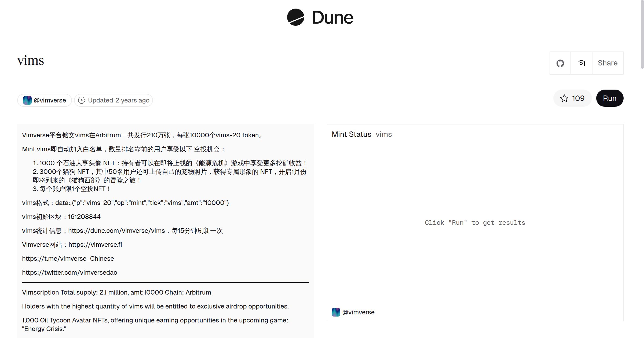Click the page vertical scrollbar

tap(642, 35)
